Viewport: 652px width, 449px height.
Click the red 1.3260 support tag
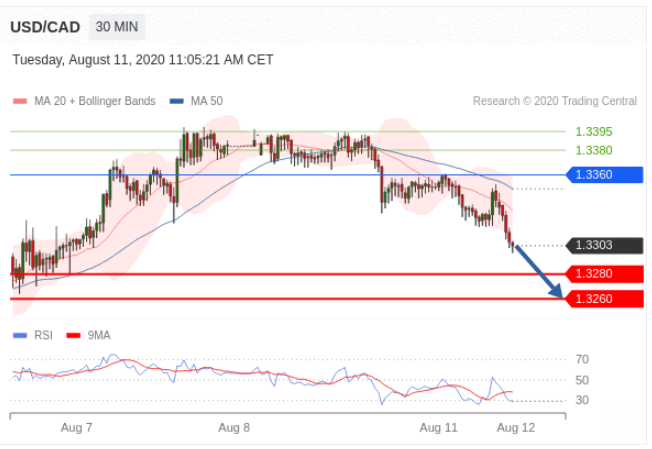605,299
